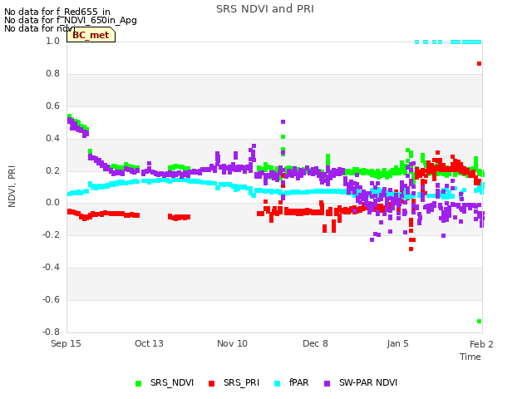Click the BC_met annotation label
Viewport: 532px width, 399px height.
[91, 35]
